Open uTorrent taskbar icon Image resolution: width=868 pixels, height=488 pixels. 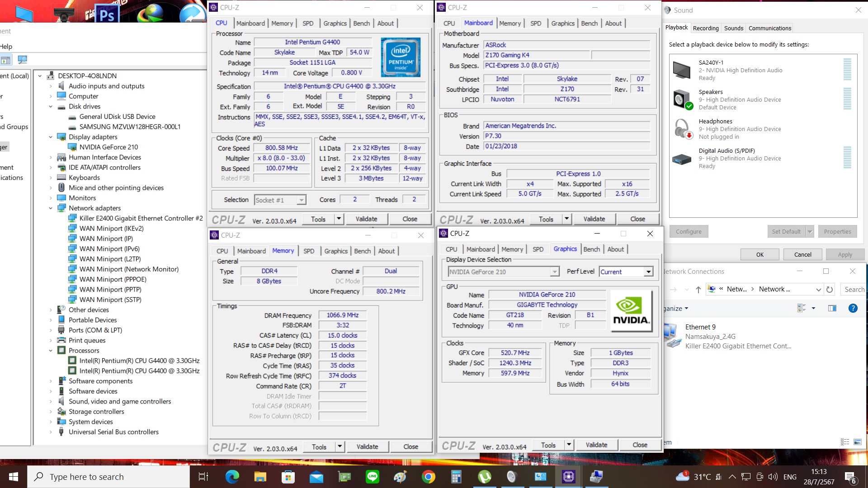click(x=484, y=477)
